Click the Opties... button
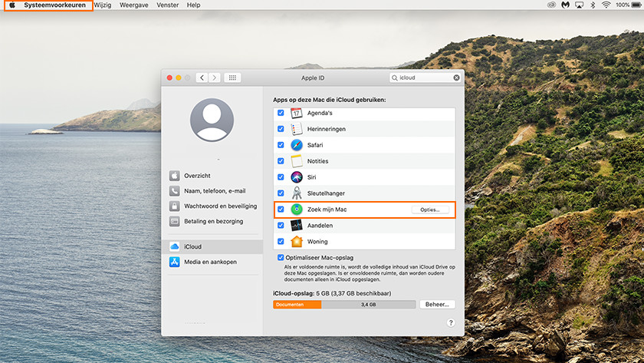This screenshot has height=363, width=644. (x=429, y=210)
